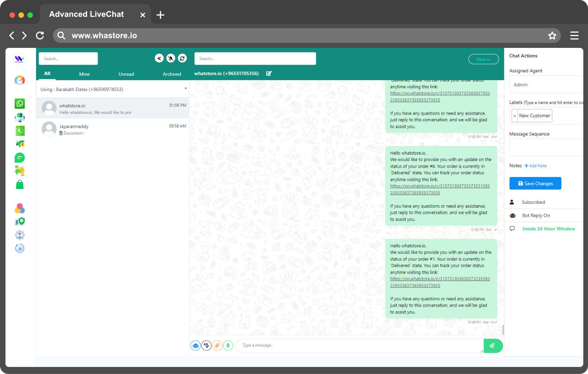The height and width of the screenshot is (374, 588).
Task: Click Save Changes button
Action: click(x=535, y=183)
